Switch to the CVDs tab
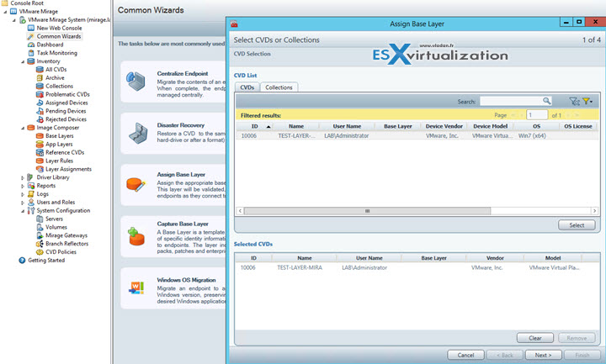Screen dimensions: 606x364 pyautogui.click(x=247, y=87)
